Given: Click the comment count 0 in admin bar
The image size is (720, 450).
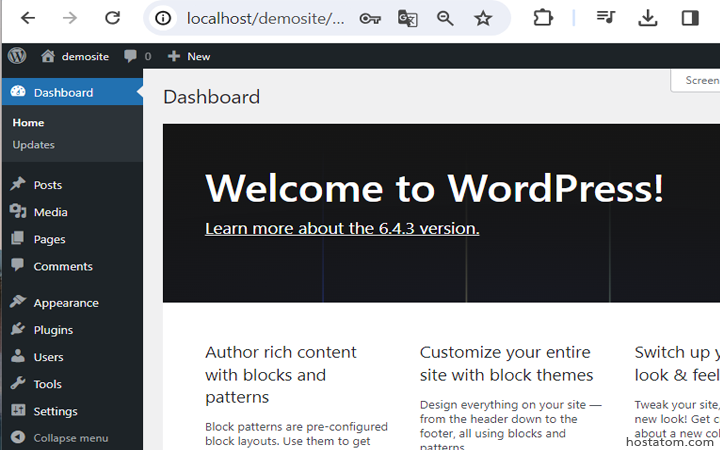Looking at the screenshot, I should pos(148,56).
